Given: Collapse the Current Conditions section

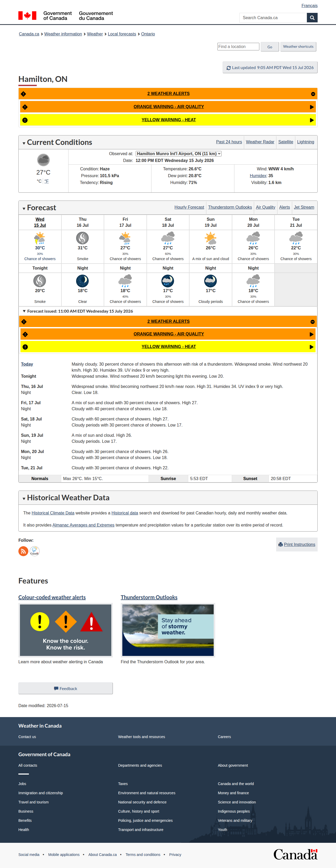Looking at the screenshot, I should click(24, 143).
